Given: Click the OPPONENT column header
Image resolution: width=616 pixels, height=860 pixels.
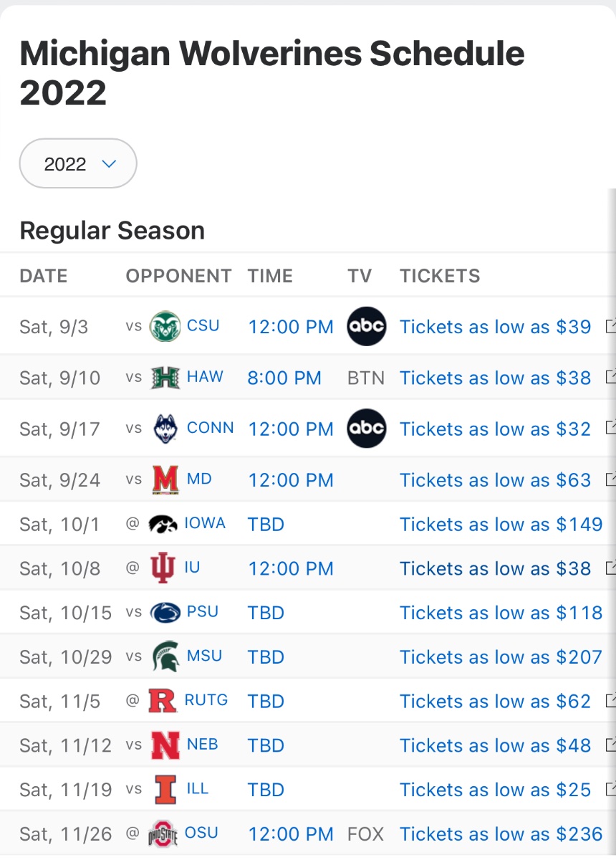Looking at the screenshot, I should (x=179, y=276).
